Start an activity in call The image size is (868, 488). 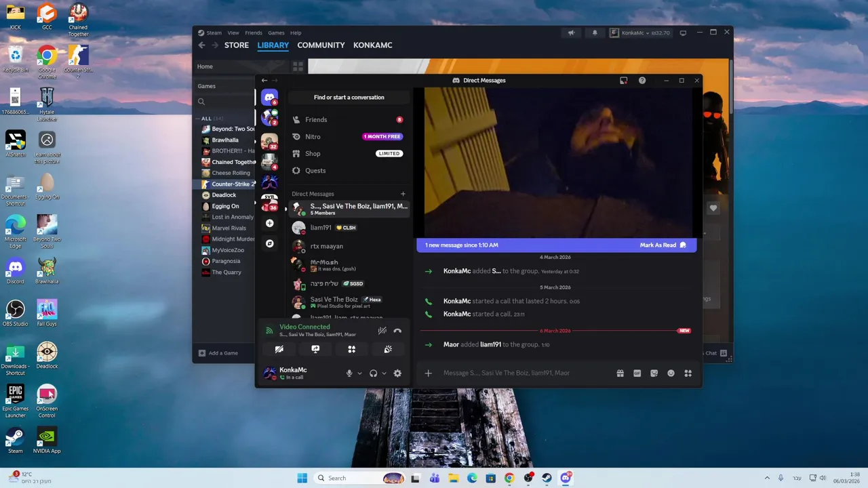coord(351,349)
